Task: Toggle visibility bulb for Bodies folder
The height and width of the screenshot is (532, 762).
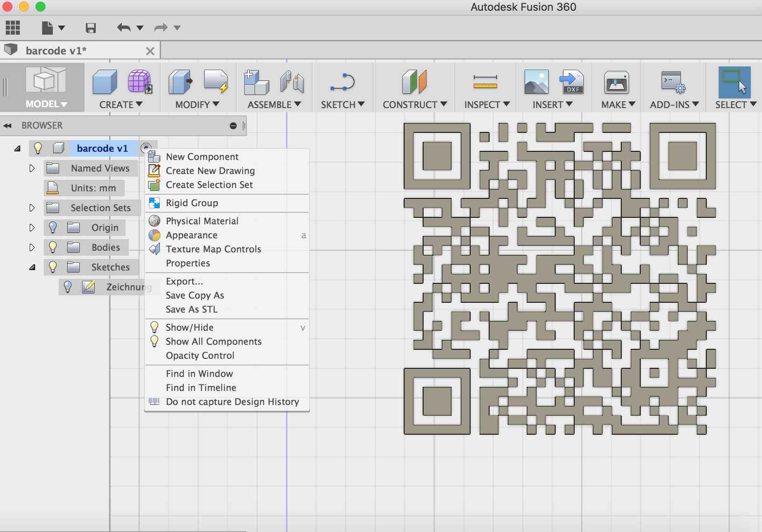Action: pos(53,247)
